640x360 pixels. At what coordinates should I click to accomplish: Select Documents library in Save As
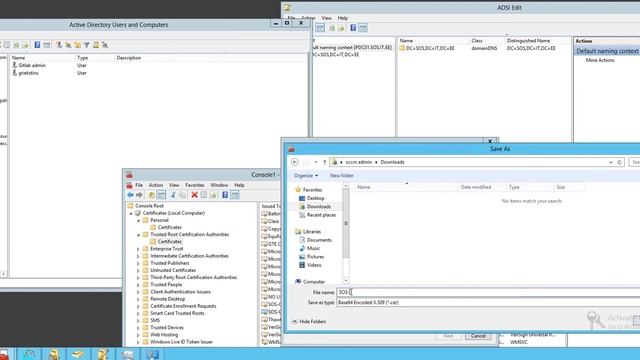[x=315, y=240]
